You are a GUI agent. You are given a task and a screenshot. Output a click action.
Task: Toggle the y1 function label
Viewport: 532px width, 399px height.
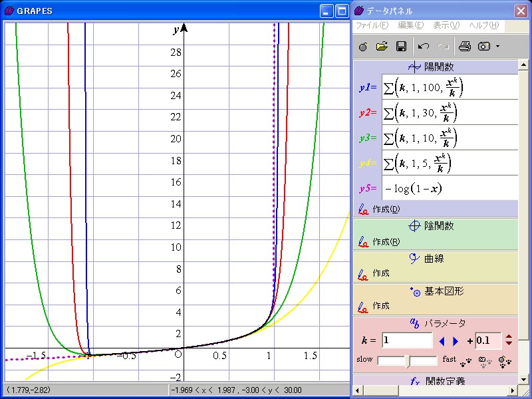367,87
